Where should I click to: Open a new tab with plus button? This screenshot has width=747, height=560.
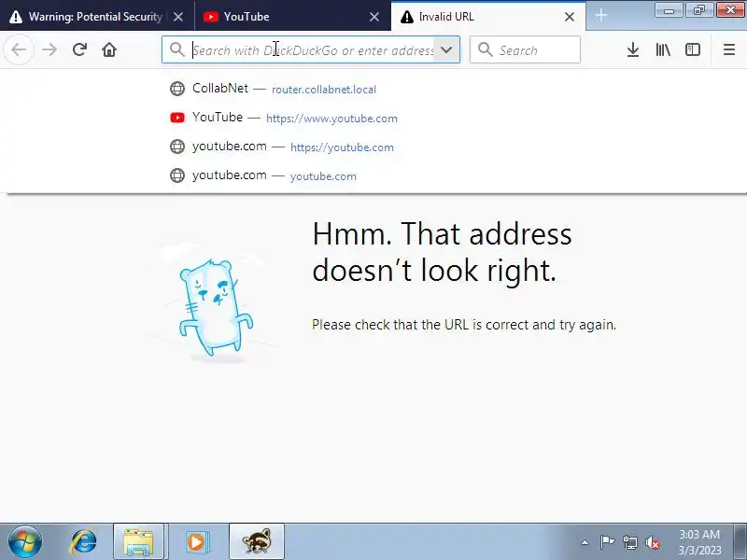pos(601,16)
